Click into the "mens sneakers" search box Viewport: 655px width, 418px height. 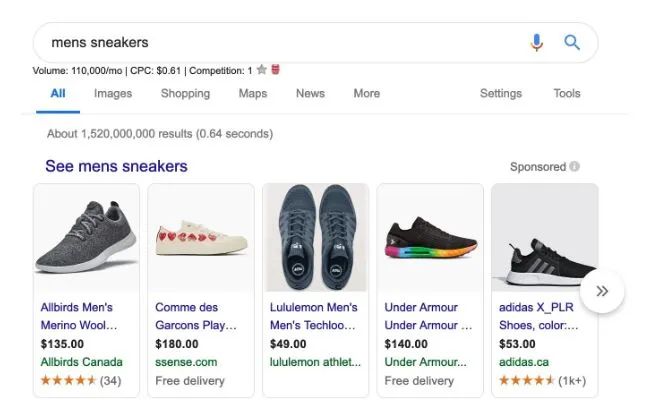[x=280, y=42]
